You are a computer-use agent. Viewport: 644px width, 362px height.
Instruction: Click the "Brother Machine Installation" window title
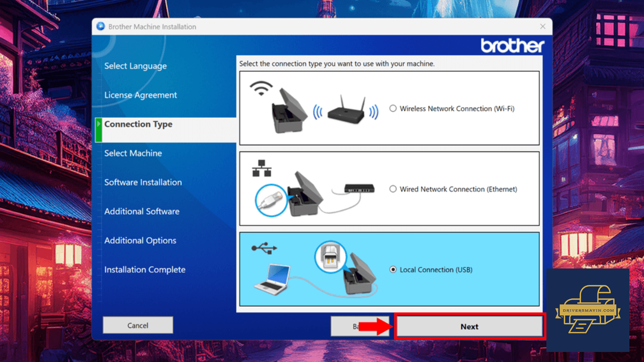point(152,27)
